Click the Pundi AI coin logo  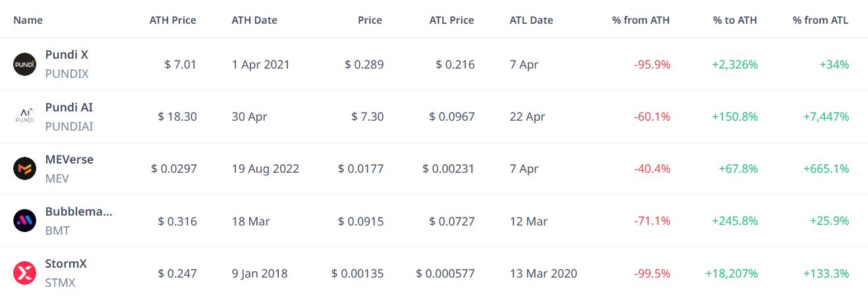click(x=25, y=116)
